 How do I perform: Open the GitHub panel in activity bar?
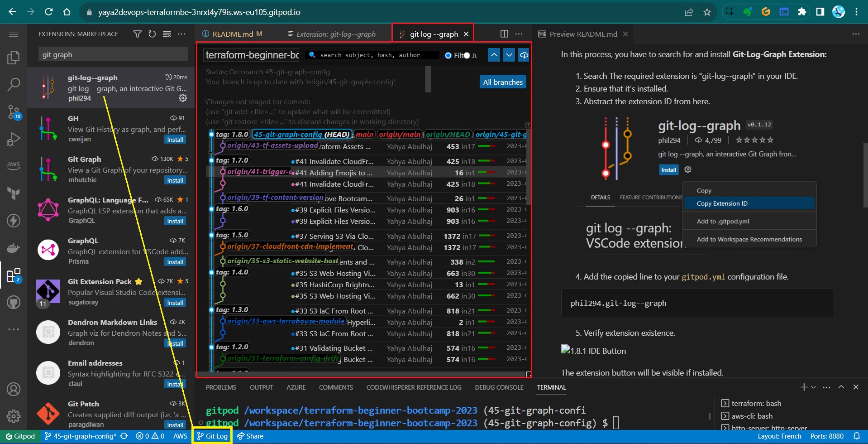[x=14, y=302]
